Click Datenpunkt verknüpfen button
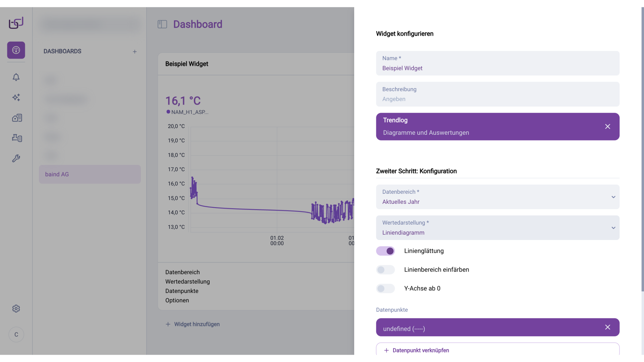Screen dimensions: 644x362 498,350
